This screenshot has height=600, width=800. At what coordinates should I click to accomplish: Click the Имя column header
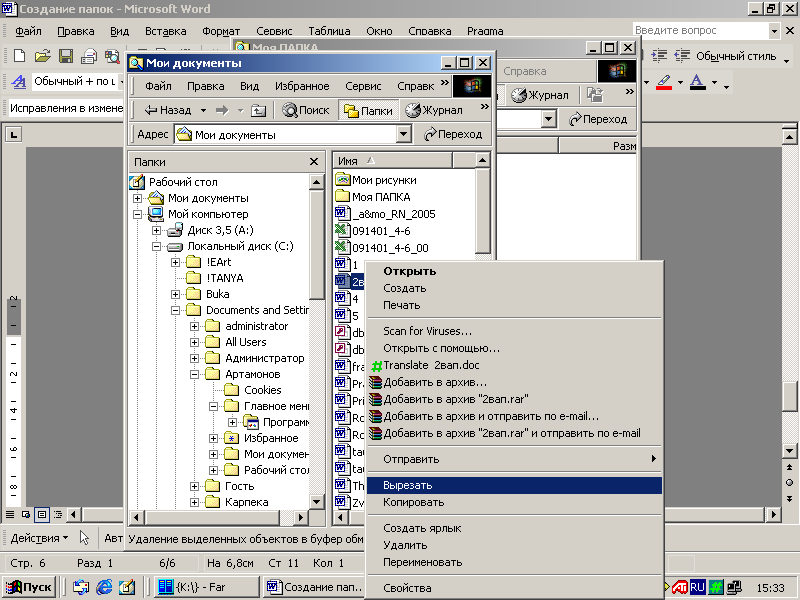[393, 161]
